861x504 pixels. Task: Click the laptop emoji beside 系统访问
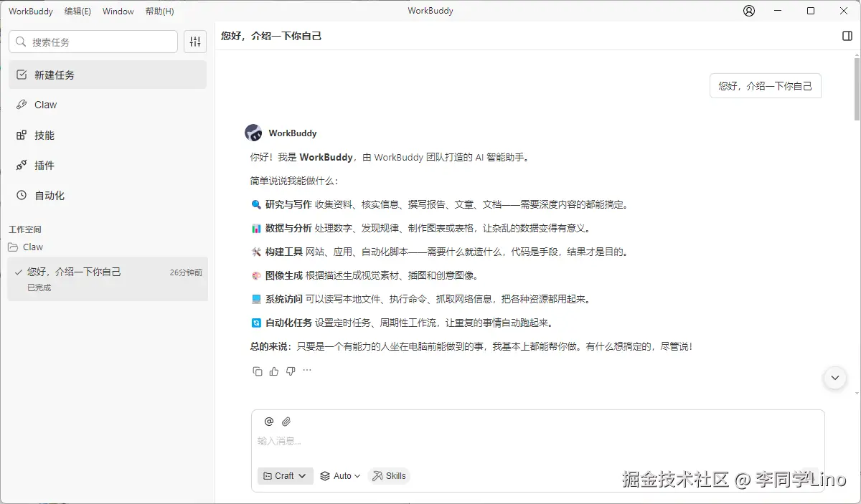click(256, 300)
